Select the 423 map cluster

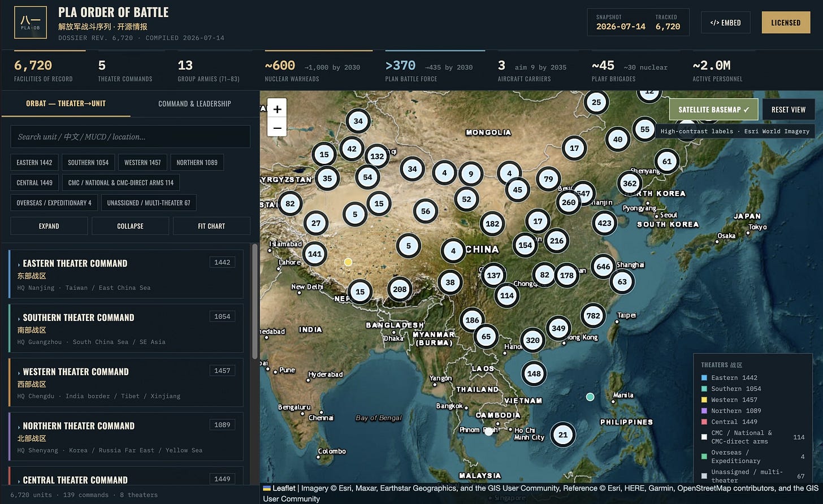click(x=604, y=223)
